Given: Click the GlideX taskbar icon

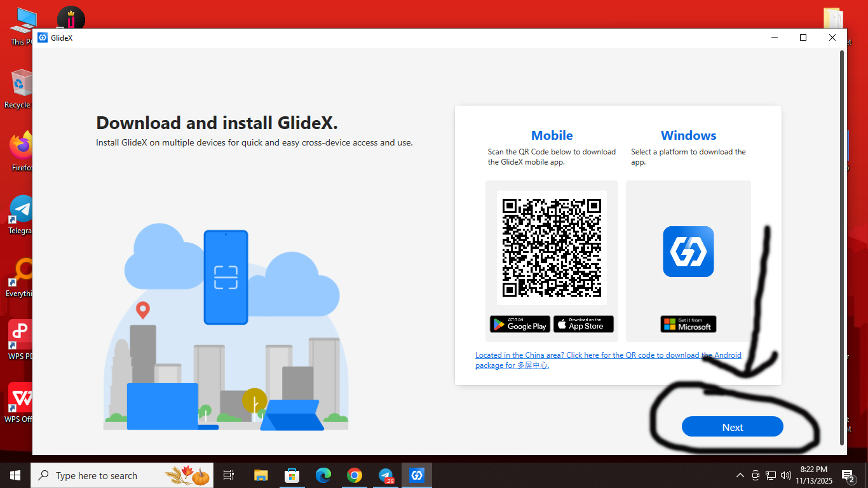Looking at the screenshot, I should click(417, 475).
